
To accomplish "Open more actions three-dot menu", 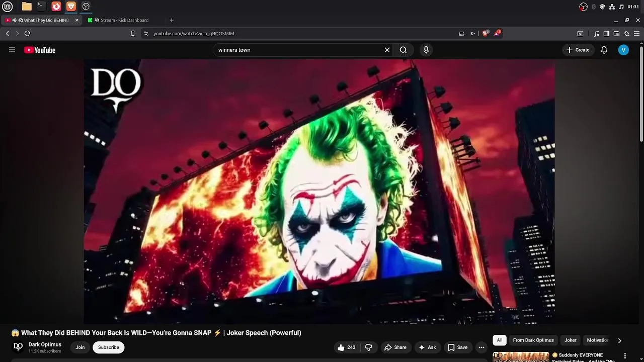I will coord(481,347).
